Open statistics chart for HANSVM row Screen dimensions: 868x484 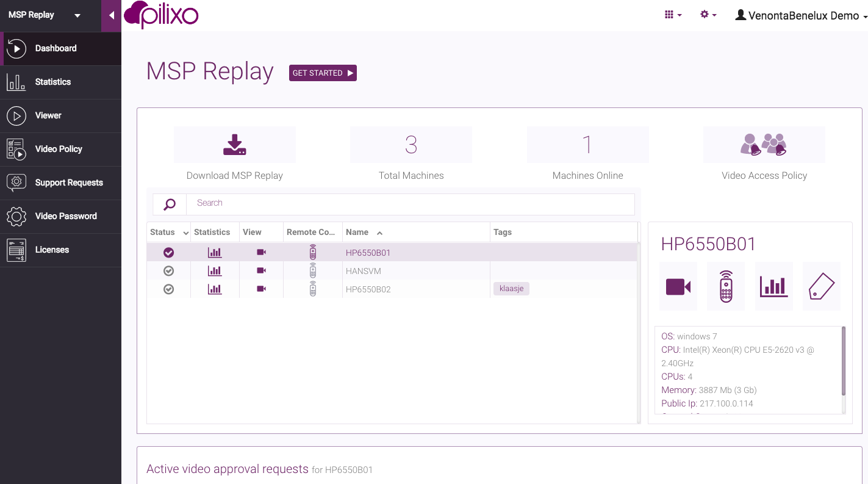coord(215,271)
